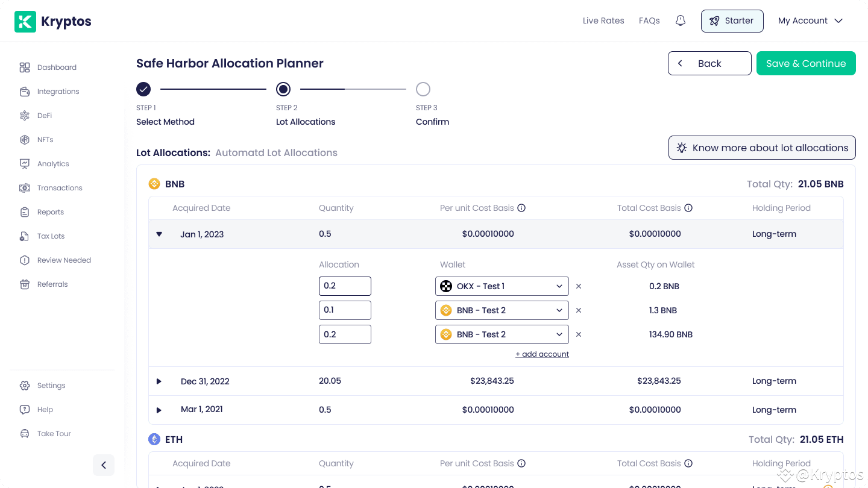Open the My Account dropdown menu
The height and width of the screenshot is (488, 868).
[x=810, y=20]
